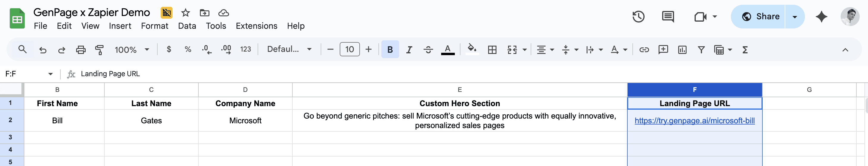Toggle bold formatting button
Screen dimensions: 868x166
[390, 50]
